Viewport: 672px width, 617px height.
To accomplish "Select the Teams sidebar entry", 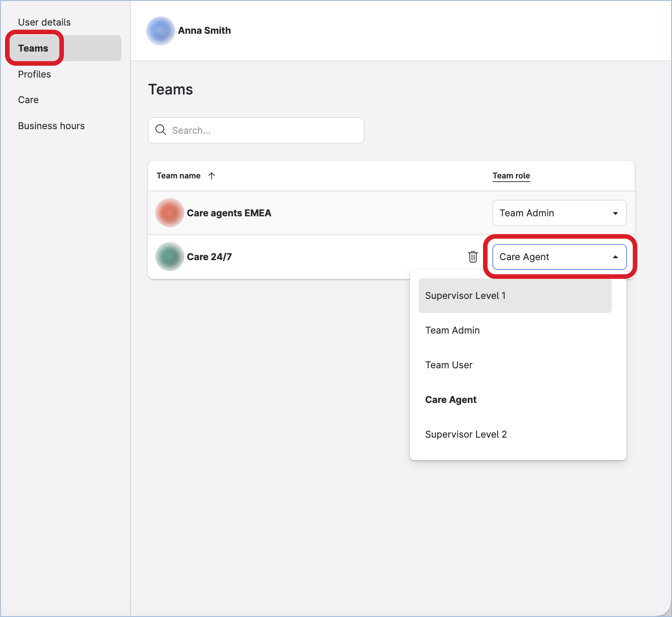I will click(33, 48).
